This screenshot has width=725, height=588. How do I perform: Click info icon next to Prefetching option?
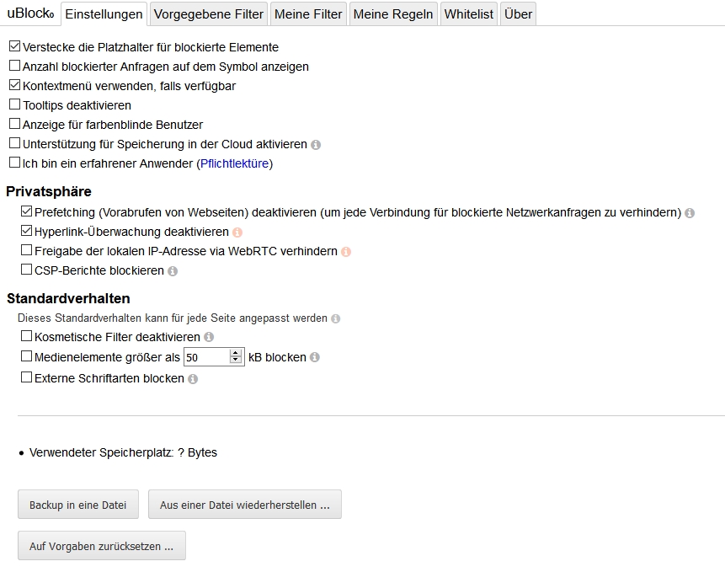(690, 213)
